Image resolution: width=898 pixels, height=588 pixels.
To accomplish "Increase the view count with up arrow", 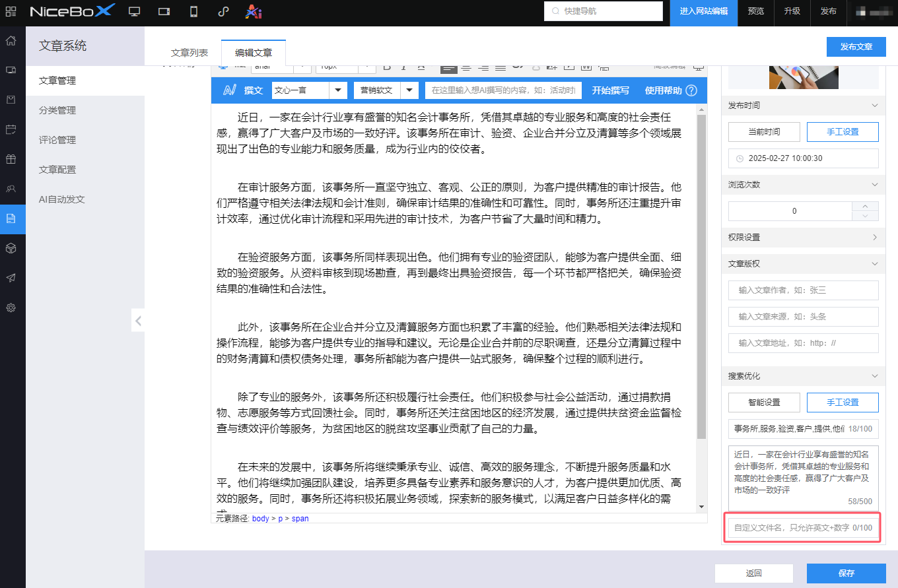I will (x=866, y=206).
